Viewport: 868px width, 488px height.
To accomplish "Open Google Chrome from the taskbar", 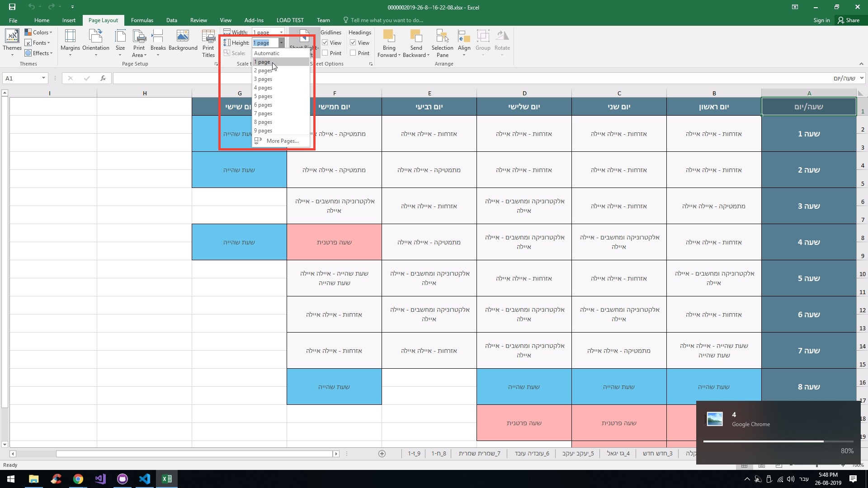I will pos(78,479).
